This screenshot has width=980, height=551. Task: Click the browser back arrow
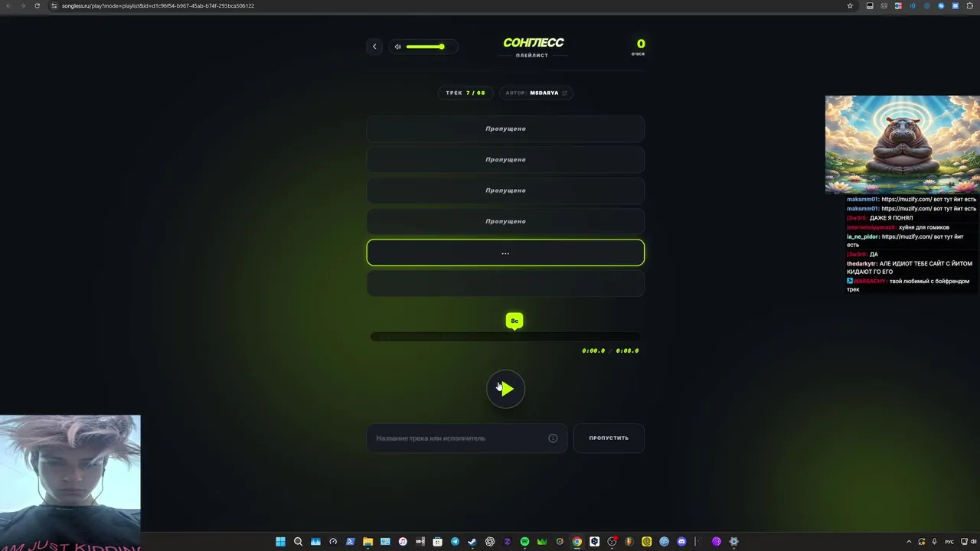tap(8, 5)
